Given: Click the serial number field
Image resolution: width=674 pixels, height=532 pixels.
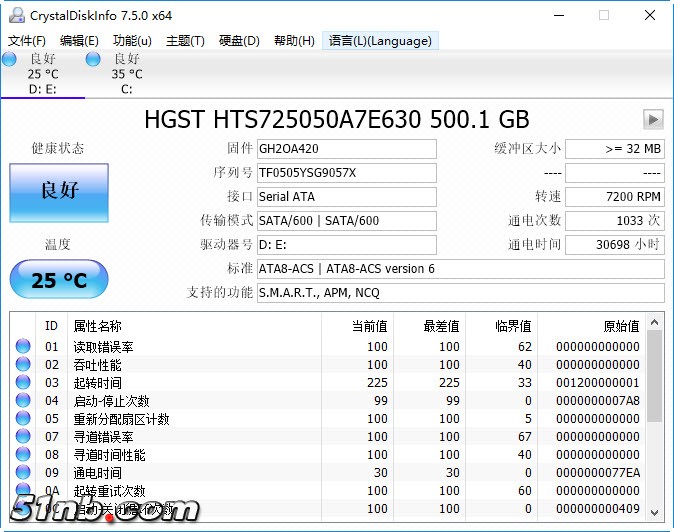Looking at the screenshot, I should point(346,173).
